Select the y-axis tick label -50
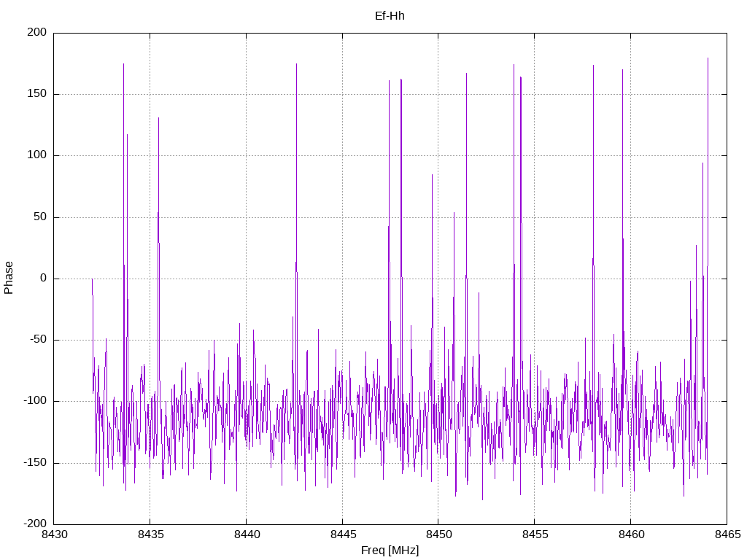The image size is (747, 560). [x=39, y=340]
